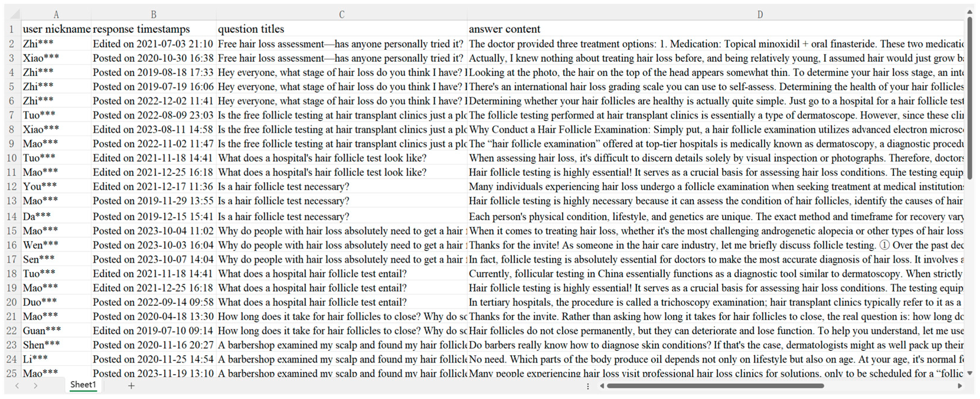The width and height of the screenshot is (980, 399).
Task: Click the add new sheet plus icon
Action: [x=131, y=386]
